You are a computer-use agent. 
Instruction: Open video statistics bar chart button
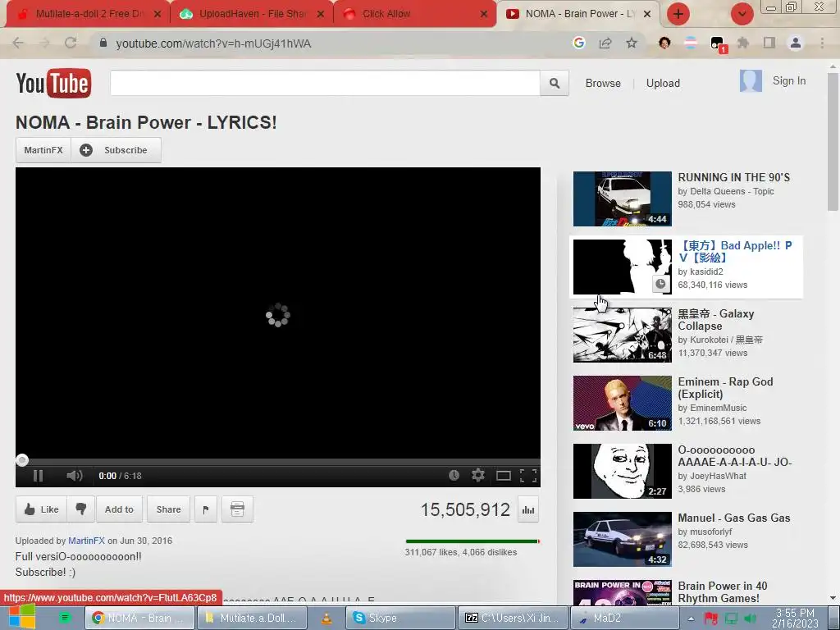[x=528, y=510]
